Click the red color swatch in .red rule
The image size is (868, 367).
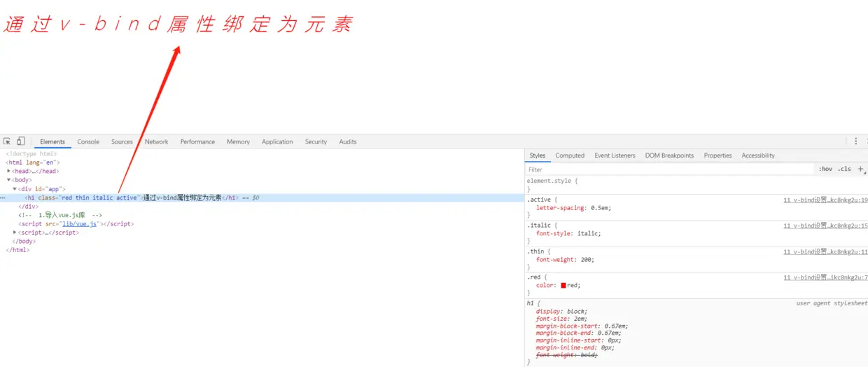[x=563, y=285]
